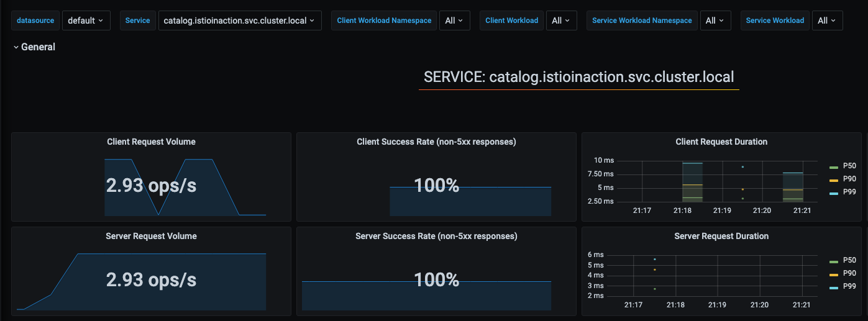Expand Client Workload Namespace All dropdown
The image size is (868, 321).
pyautogui.click(x=454, y=20)
